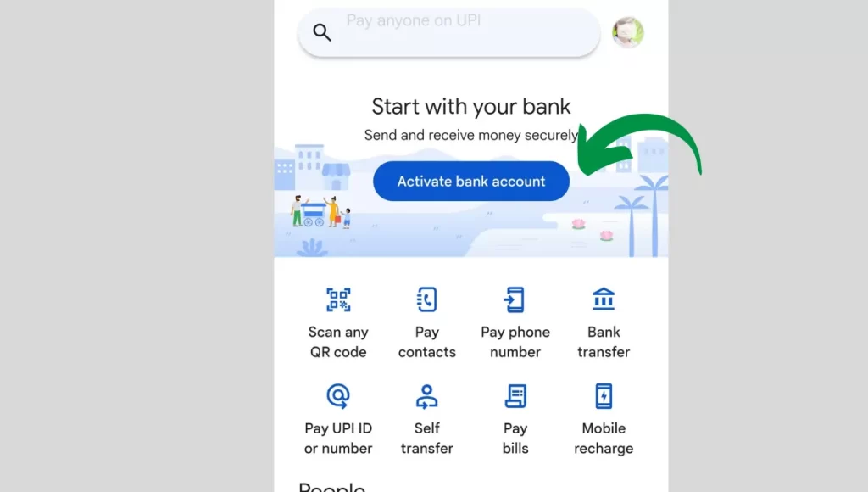Screen dimensions: 868x492
Task: Click the 'Pay contacts' text label
Action: pos(427,342)
